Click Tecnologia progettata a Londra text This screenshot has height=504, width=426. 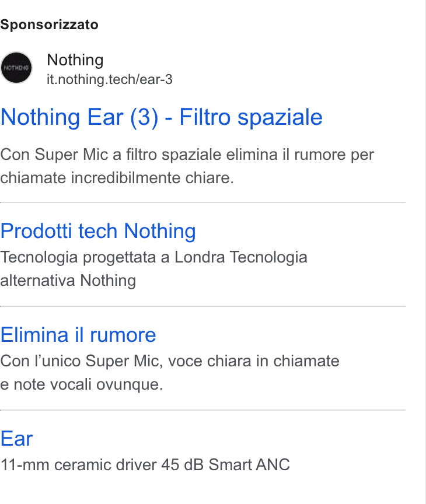(x=113, y=257)
